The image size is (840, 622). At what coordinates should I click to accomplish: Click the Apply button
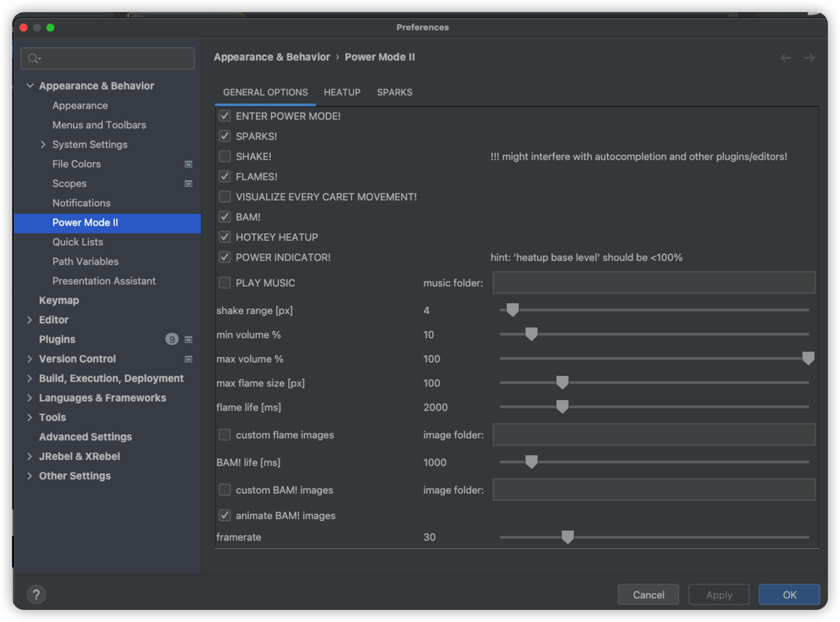click(719, 594)
